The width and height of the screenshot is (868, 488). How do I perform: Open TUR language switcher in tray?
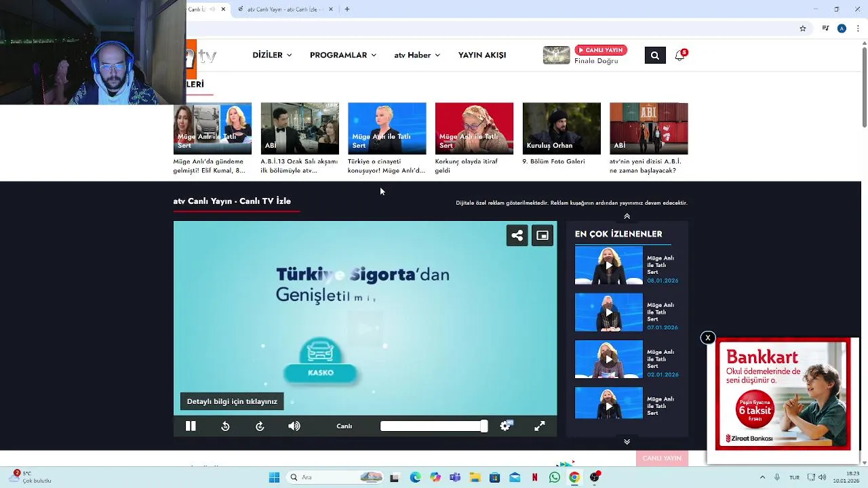[794, 478]
